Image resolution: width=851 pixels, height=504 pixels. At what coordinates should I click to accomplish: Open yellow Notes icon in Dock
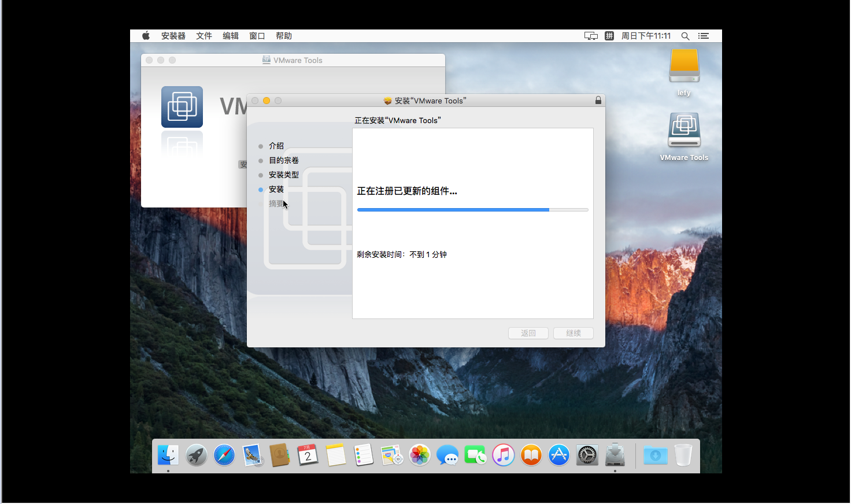coord(335,455)
